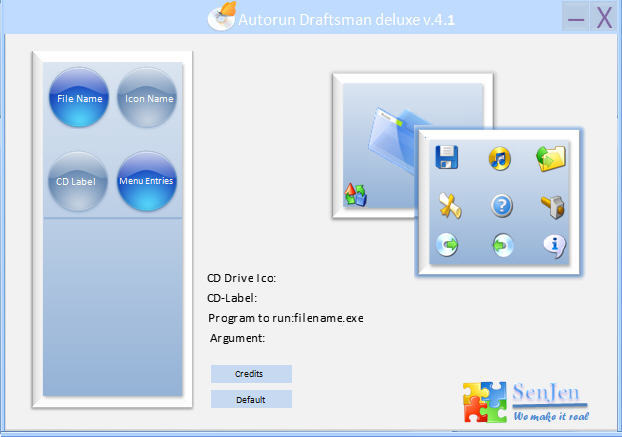Click the colored arrows icon in preview
Viewport: 622px width, 437px height.
coord(355,194)
